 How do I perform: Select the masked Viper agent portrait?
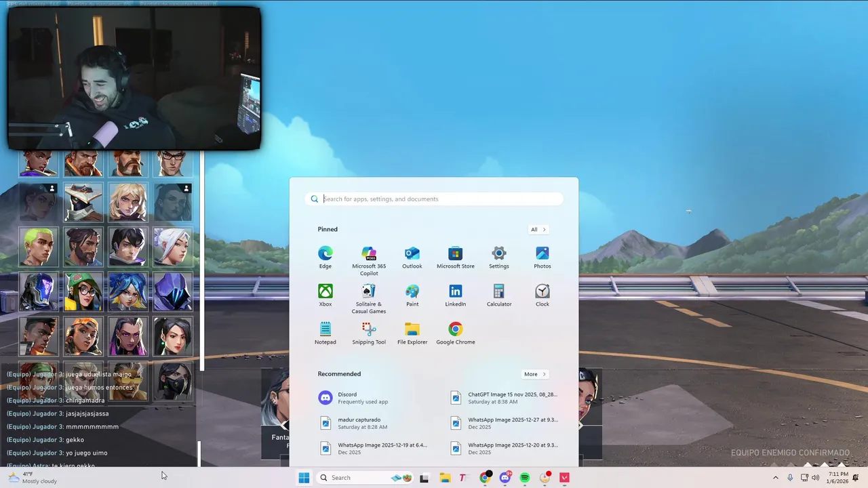point(173,381)
